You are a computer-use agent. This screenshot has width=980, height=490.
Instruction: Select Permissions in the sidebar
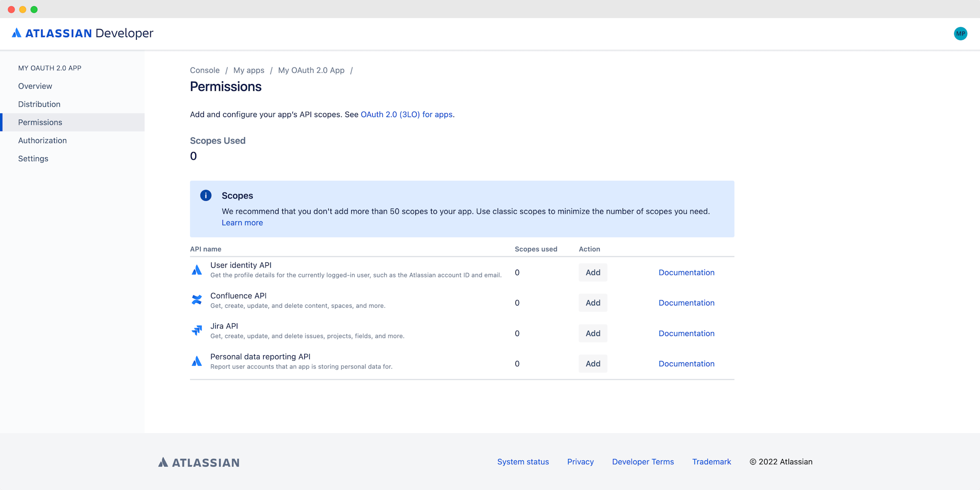(72, 122)
